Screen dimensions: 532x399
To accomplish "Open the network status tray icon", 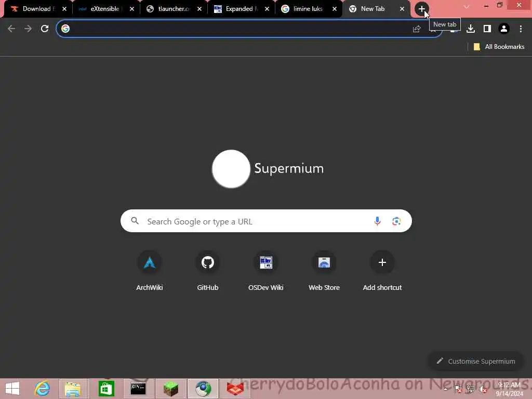I will [x=471, y=389].
